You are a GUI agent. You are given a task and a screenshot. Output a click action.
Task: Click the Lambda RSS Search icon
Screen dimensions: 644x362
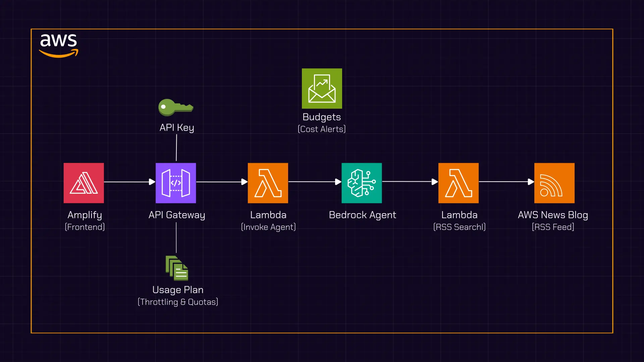tap(459, 183)
